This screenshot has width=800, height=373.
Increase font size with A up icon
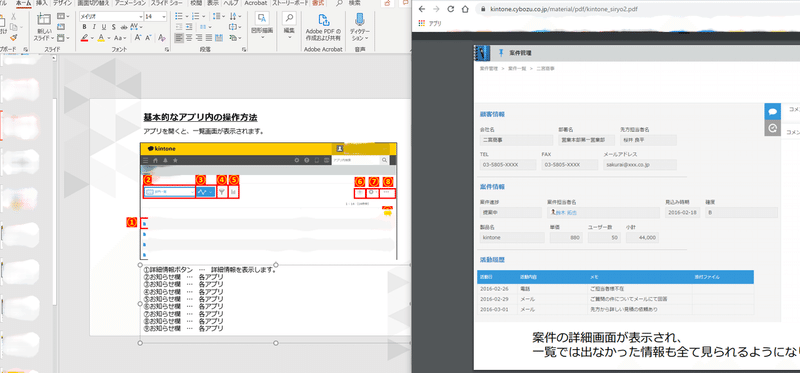click(x=138, y=38)
